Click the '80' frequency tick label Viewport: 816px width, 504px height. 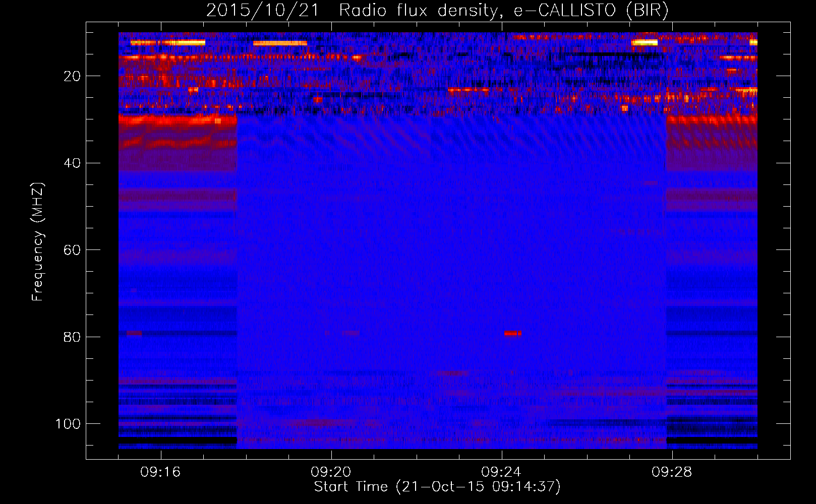click(x=72, y=337)
